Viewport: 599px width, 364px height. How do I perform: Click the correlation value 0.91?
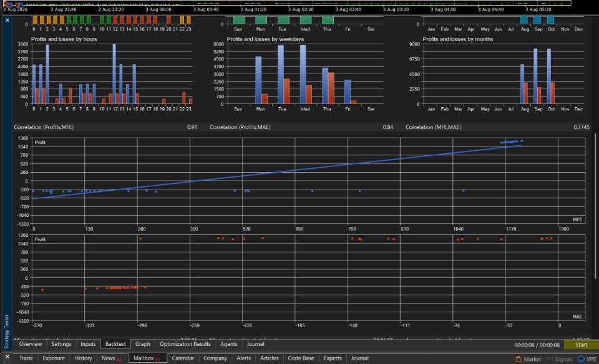[192, 127]
